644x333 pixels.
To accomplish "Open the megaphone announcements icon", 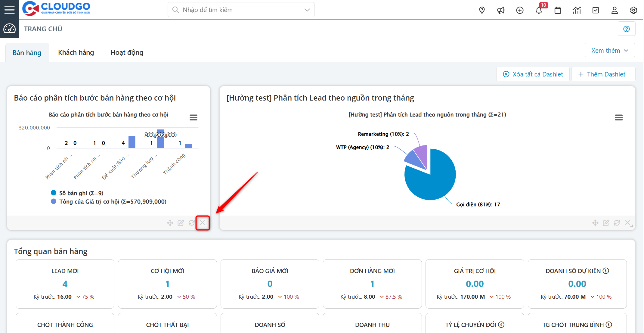I will (501, 10).
